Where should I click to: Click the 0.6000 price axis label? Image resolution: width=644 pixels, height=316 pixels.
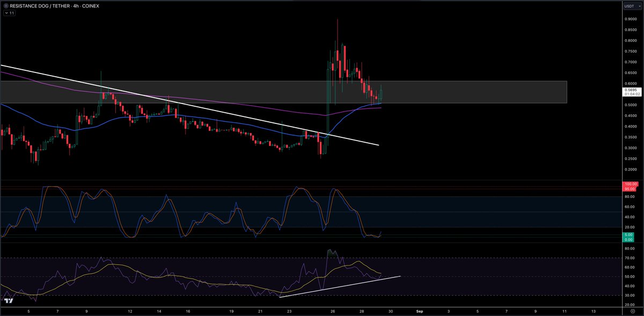pyautogui.click(x=630, y=83)
